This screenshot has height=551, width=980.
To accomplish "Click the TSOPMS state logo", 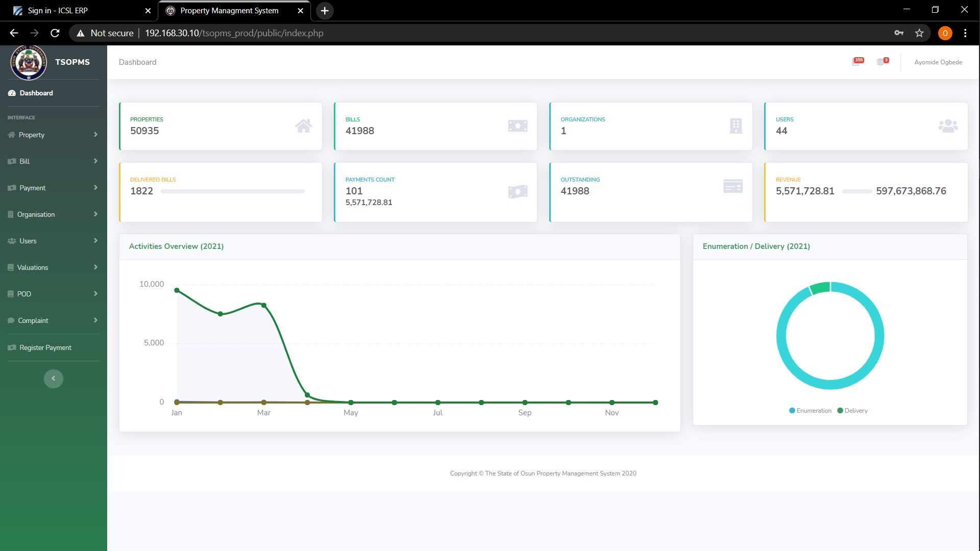I will click(29, 62).
